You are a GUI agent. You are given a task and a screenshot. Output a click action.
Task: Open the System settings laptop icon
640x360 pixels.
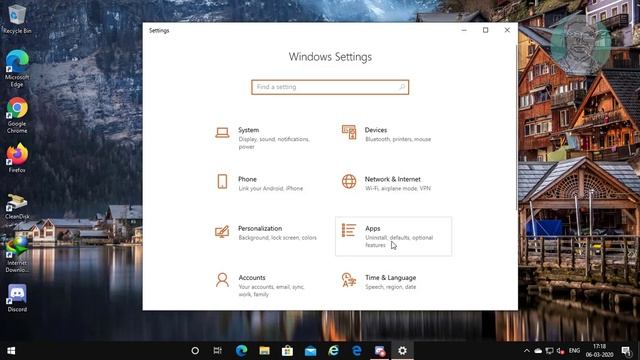[x=222, y=133]
